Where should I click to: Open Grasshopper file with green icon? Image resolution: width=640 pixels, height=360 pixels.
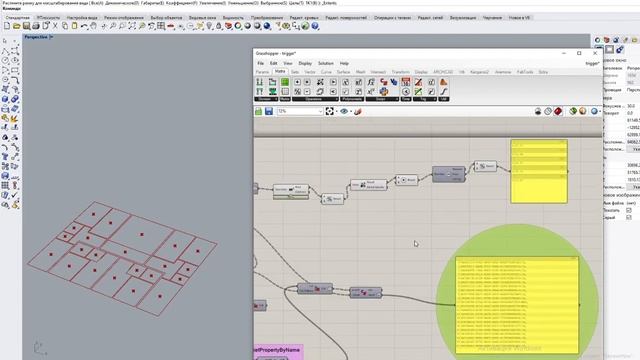pyautogui.click(x=258, y=111)
